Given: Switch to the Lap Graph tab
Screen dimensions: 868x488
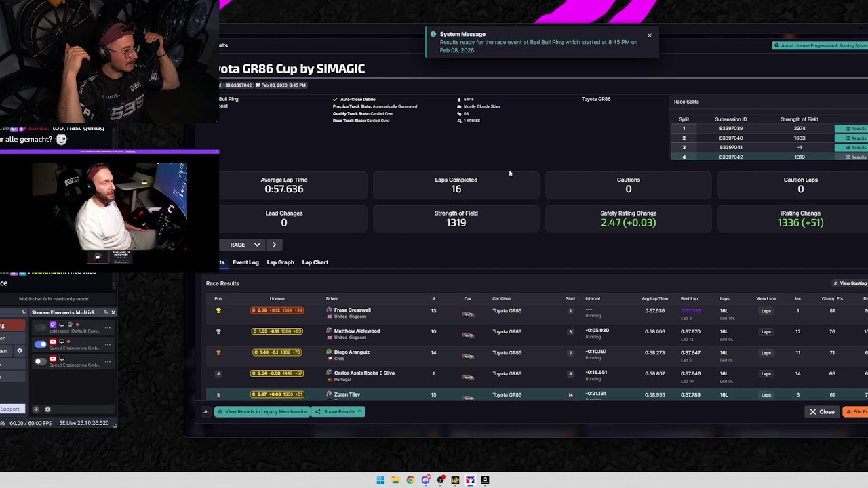Looking at the screenshot, I should click(x=280, y=262).
